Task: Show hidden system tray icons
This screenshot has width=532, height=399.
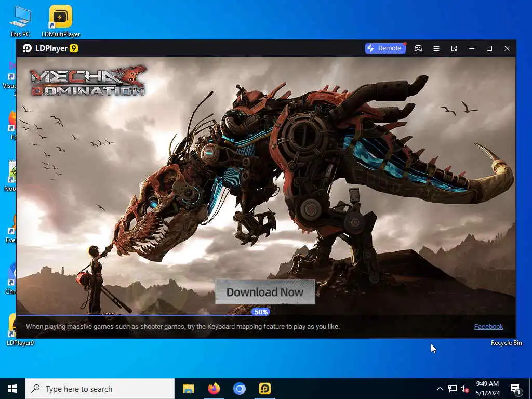Action: click(440, 389)
